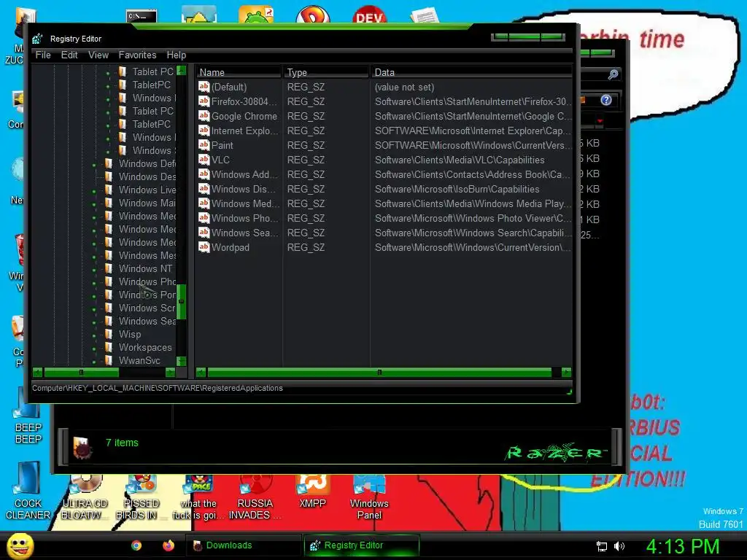
Task: Click the REG_SZ type cell in the Wordpad row
Action: point(306,247)
